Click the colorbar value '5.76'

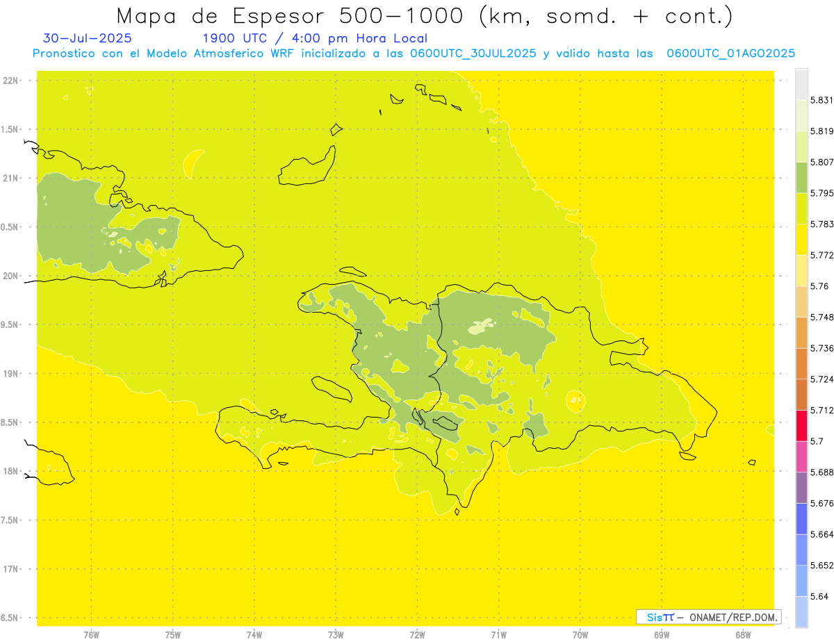pos(819,286)
